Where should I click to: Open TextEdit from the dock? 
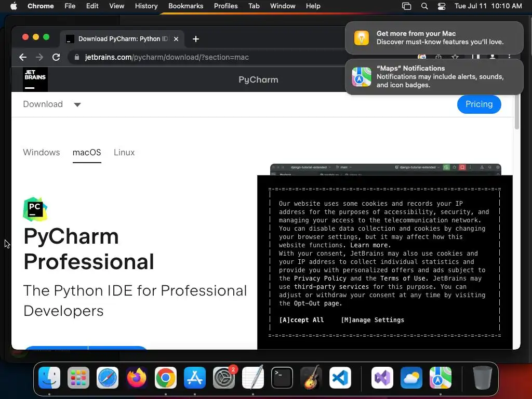click(x=253, y=378)
